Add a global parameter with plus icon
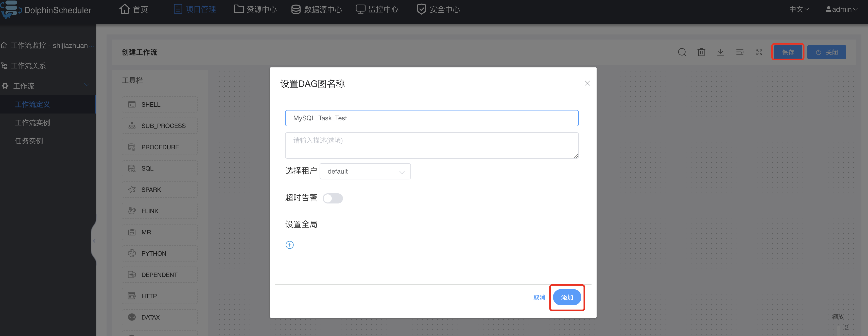This screenshot has height=336, width=868. (289, 245)
